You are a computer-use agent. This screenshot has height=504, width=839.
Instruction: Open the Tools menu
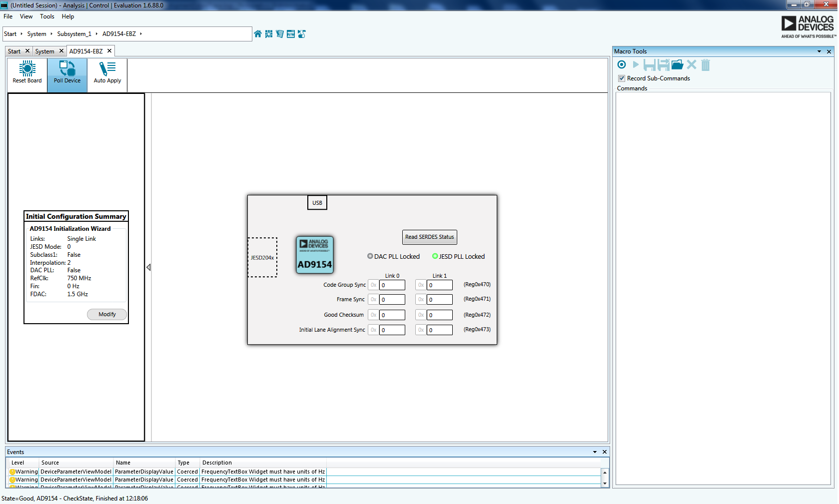pyautogui.click(x=47, y=16)
